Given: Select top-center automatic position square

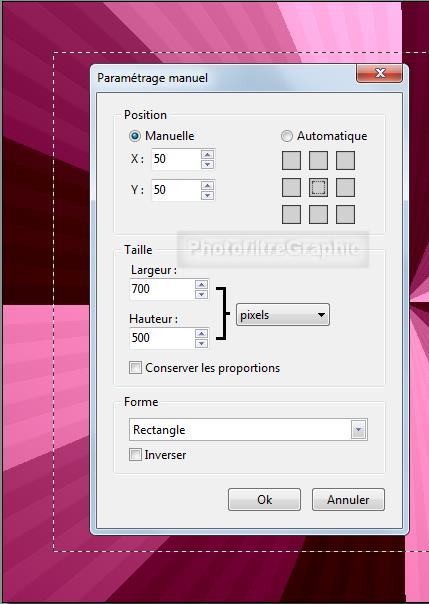Looking at the screenshot, I should pyautogui.click(x=318, y=160).
